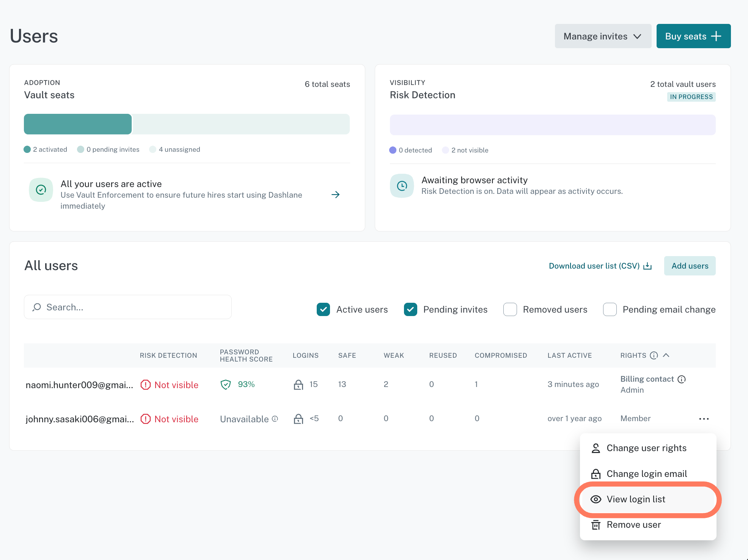Expand the Manage invites dropdown
This screenshot has width=748, height=560.
pyautogui.click(x=603, y=36)
